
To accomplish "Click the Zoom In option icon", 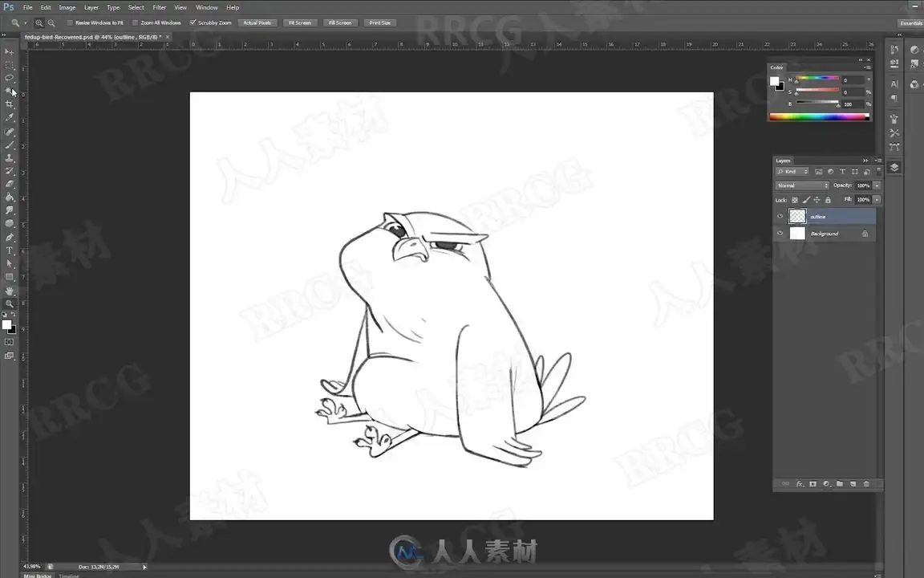I will (38, 23).
